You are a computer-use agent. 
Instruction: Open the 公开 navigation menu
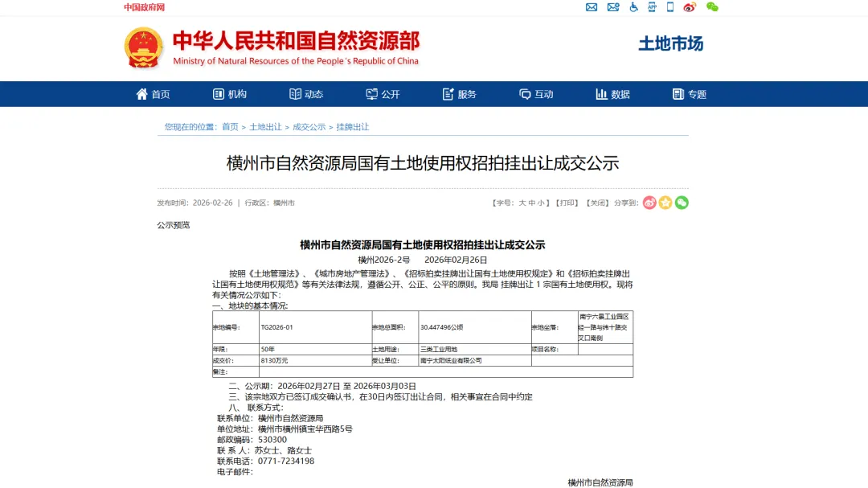383,94
